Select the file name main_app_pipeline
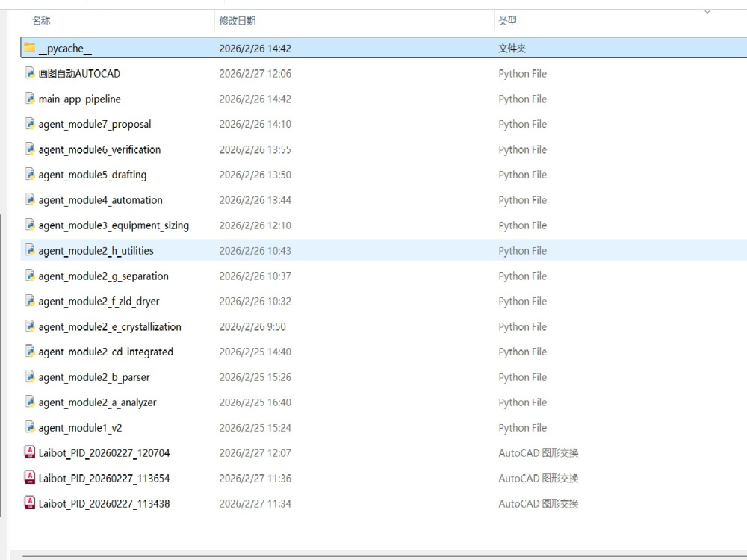 point(80,99)
